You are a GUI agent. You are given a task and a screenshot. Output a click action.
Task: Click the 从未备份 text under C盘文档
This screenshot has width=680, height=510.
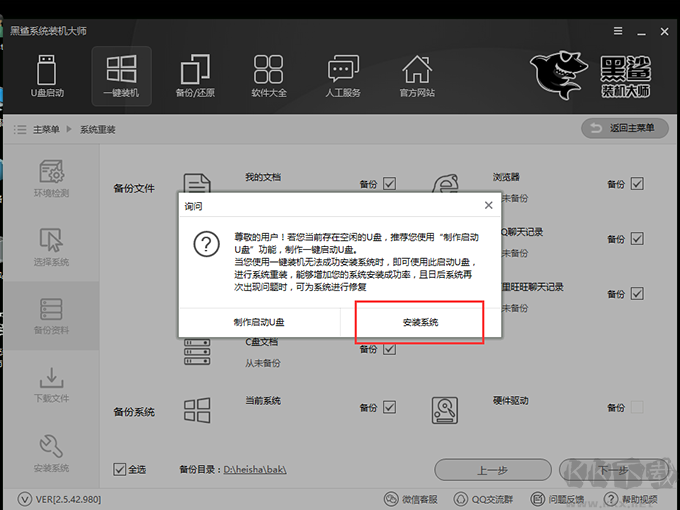coord(263,363)
